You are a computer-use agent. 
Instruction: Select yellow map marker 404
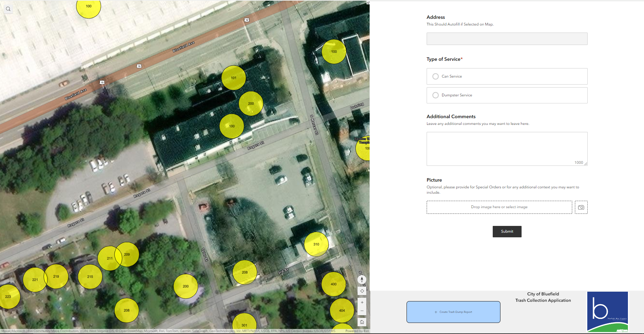click(x=342, y=311)
